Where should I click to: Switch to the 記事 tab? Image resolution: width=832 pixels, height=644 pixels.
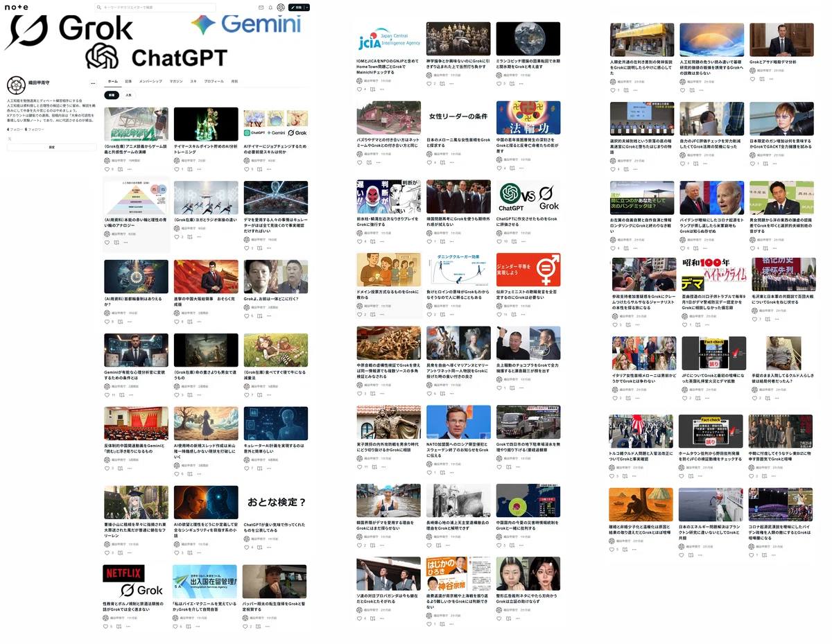point(128,81)
